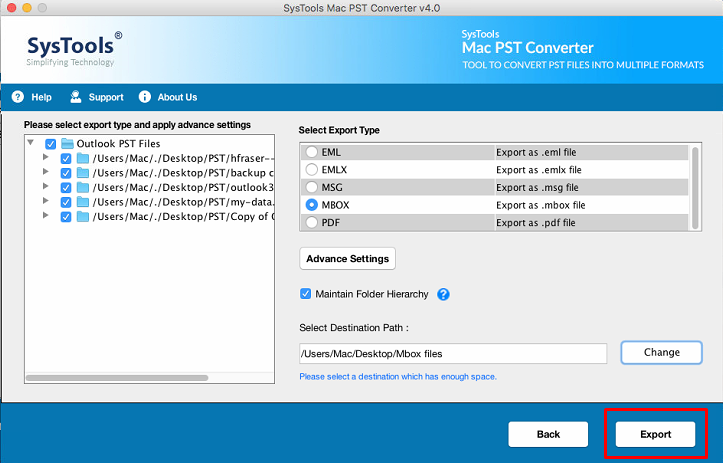Click the 'Export as .msg file' description
This screenshot has height=463, width=723.
coord(537,187)
